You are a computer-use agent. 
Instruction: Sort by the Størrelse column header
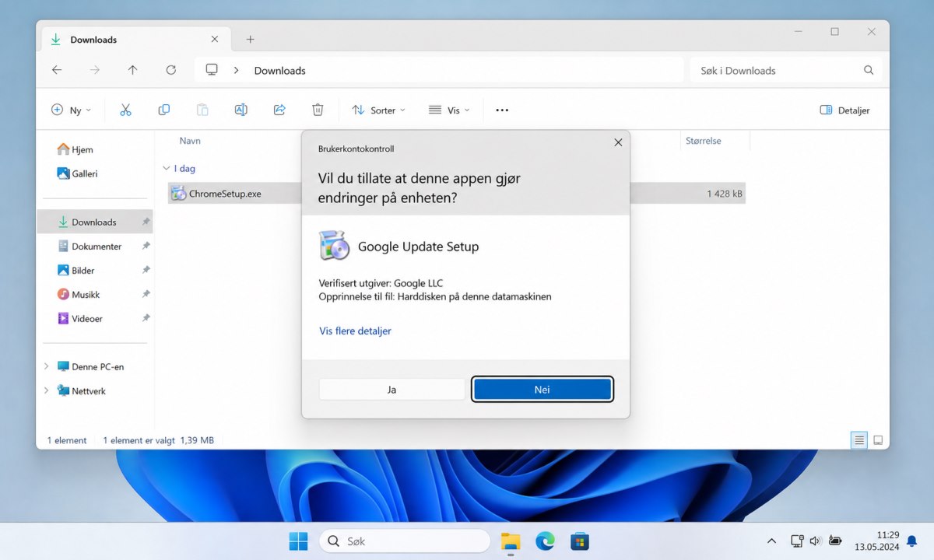(x=703, y=141)
